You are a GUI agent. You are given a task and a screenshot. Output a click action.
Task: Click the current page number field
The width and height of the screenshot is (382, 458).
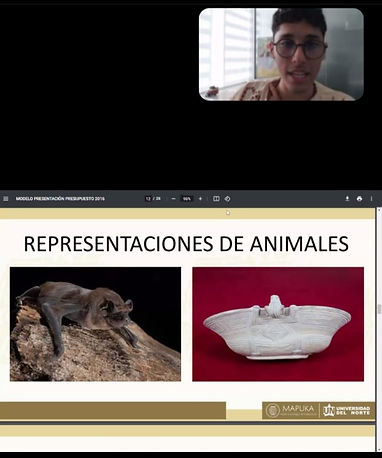(148, 199)
